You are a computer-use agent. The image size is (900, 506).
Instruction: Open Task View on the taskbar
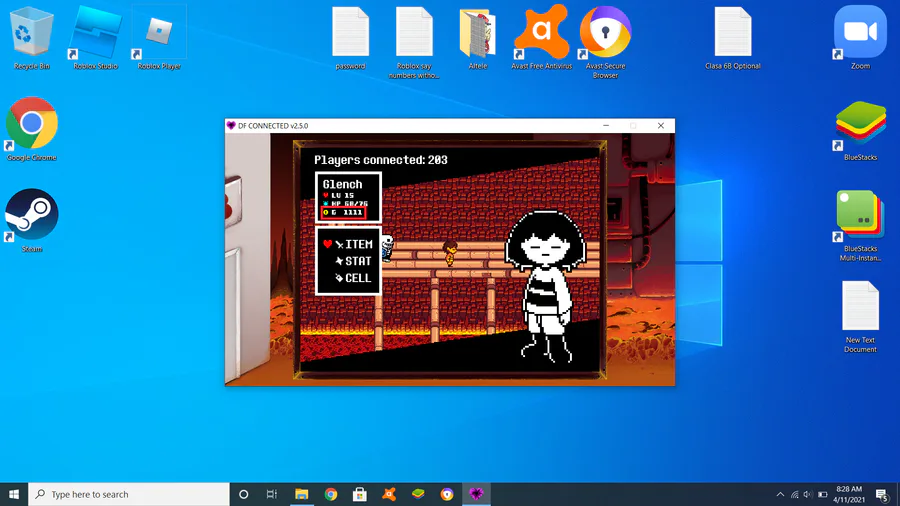272,494
